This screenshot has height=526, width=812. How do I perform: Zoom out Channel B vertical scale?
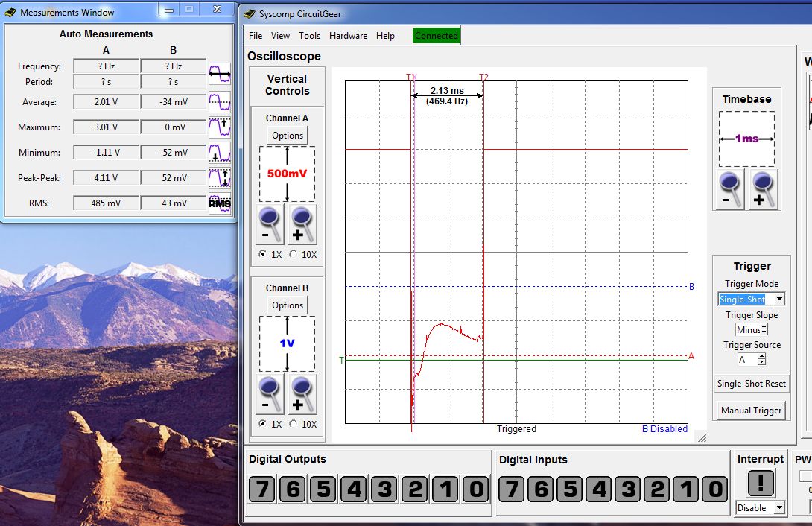click(x=270, y=394)
